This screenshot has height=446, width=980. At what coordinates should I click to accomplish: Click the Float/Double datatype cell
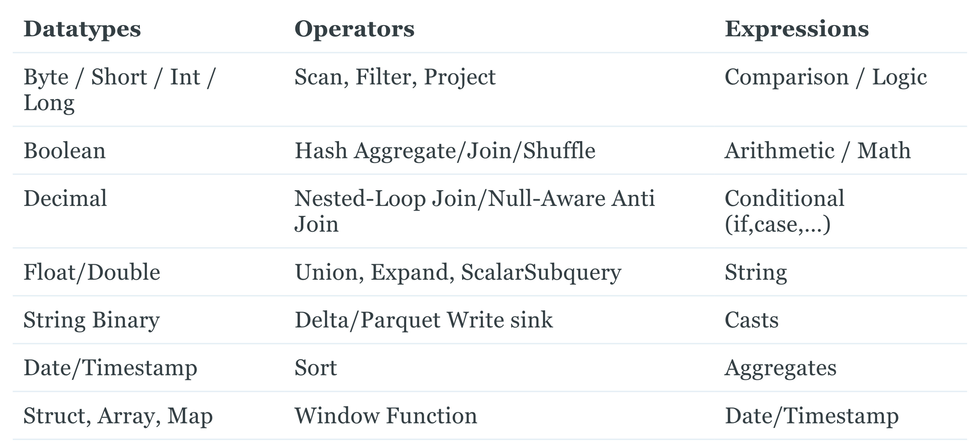(x=92, y=272)
